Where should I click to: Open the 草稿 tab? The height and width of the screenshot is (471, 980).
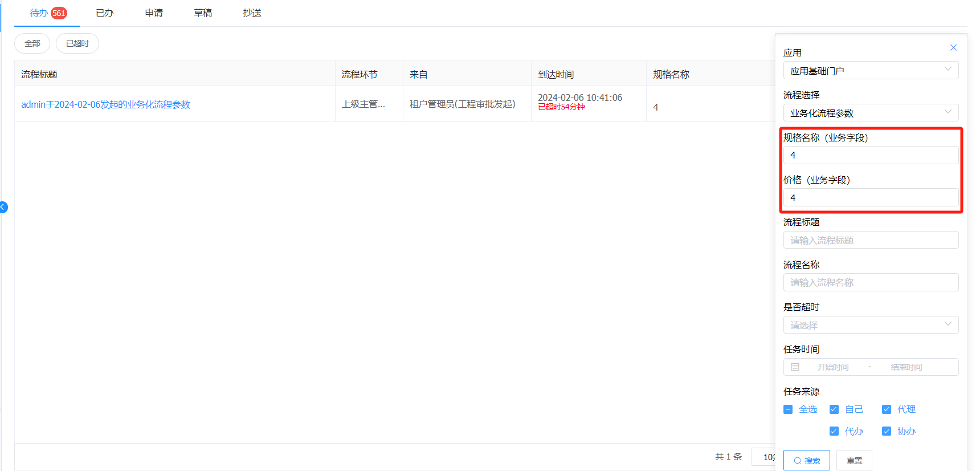(x=203, y=13)
